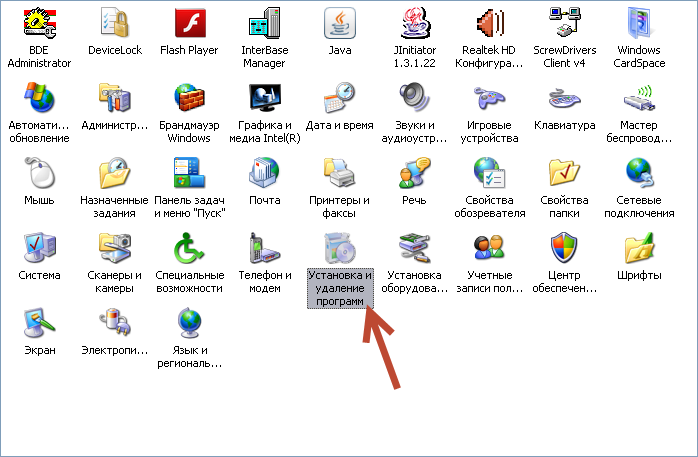Open Сетевые подключения network icon
Viewport: 698px width, 457px height.
pos(639,173)
